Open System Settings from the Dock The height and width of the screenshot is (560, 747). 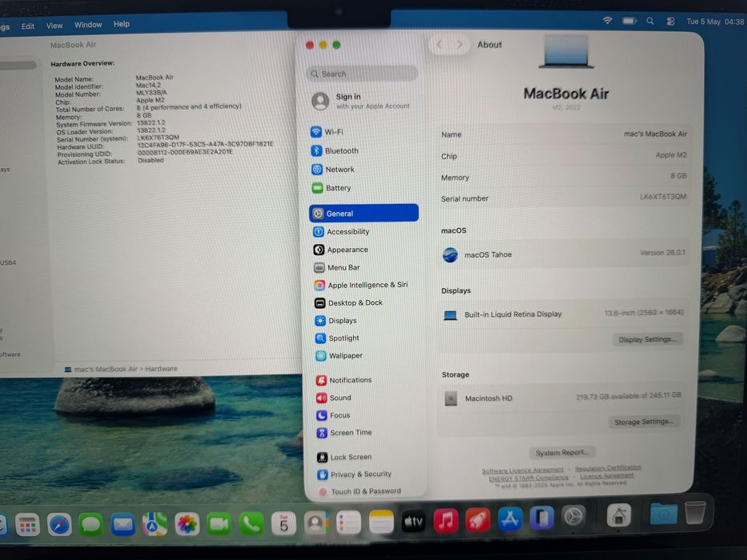[573, 516]
